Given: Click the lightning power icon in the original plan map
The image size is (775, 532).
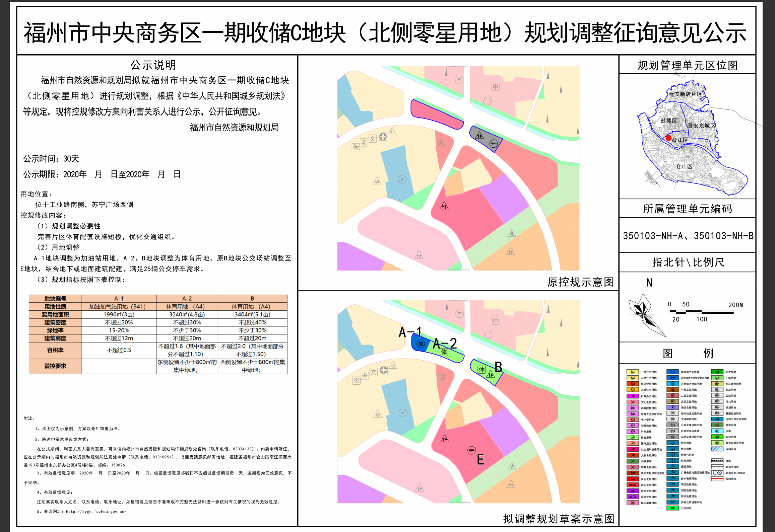Looking at the screenshot, I should point(402,180).
